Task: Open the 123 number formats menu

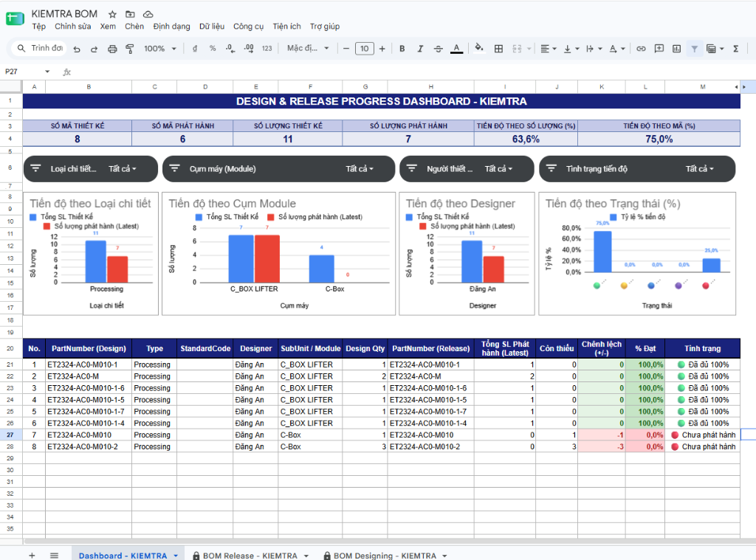Action: (x=267, y=49)
